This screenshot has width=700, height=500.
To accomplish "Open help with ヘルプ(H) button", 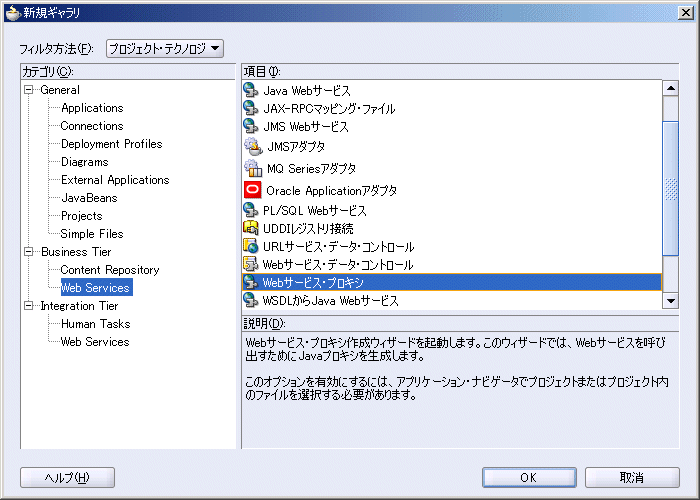I will (x=67, y=477).
